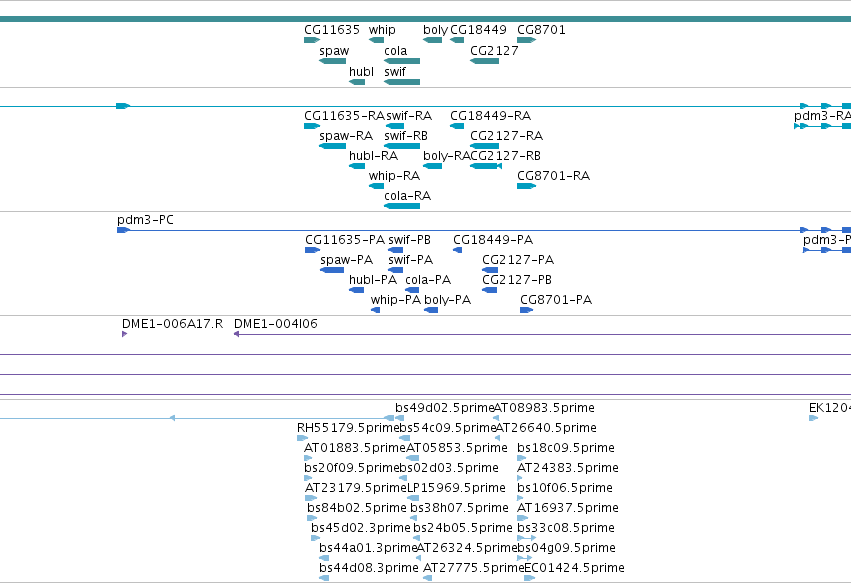Select EST AT26640.5prime
This screenshot has height=583, width=851.
(498, 438)
